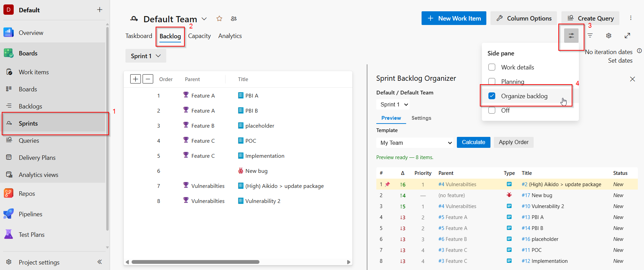
Task: Open the Overview hub icon
Action: coord(9,33)
